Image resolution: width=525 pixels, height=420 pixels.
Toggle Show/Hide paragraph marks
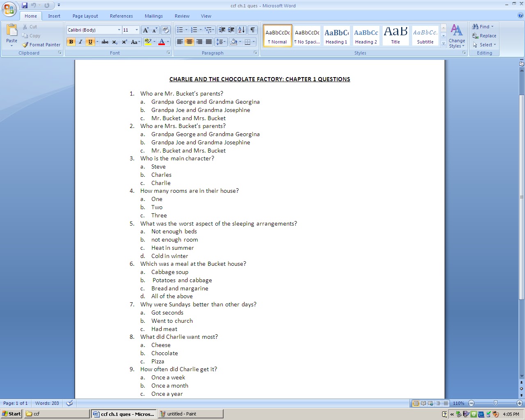(253, 30)
